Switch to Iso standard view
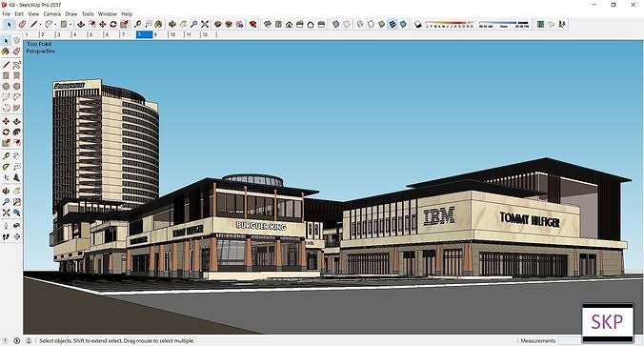Image resolution: width=644 pixels, height=346 pixels. tap(268, 24)
